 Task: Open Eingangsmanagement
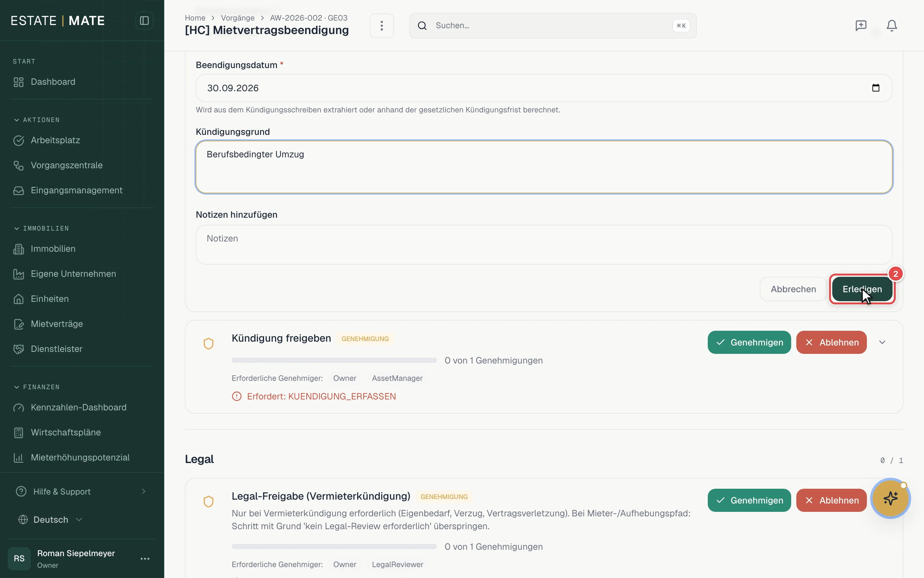(x=82, y=190)
